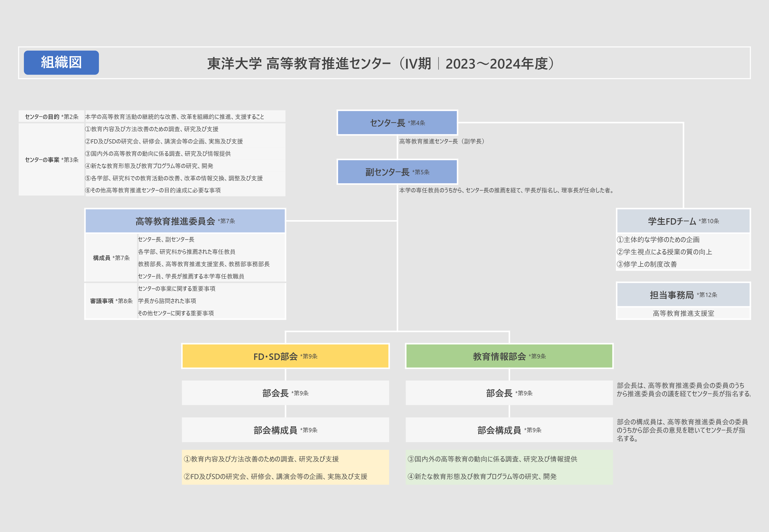Click ③国内外の高等教育の動向 in the センターの事業 list

[158, 154]
